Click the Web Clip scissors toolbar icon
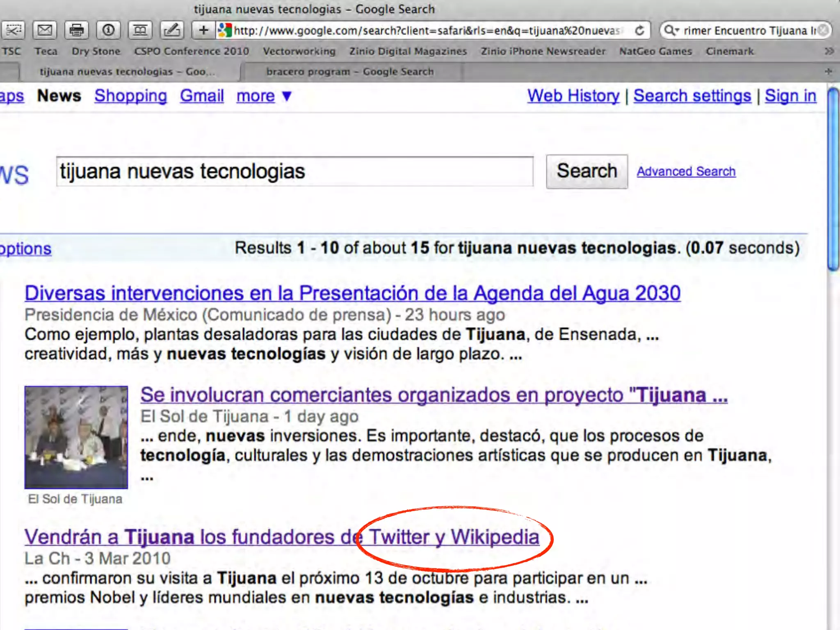Viewport: 840px width, 630px height. coord(14,30)
